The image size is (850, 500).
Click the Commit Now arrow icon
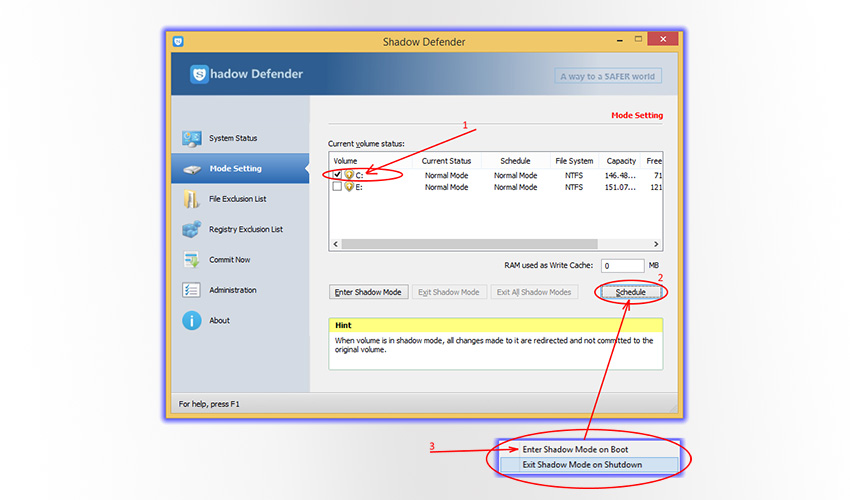click(x=191, y=260)
